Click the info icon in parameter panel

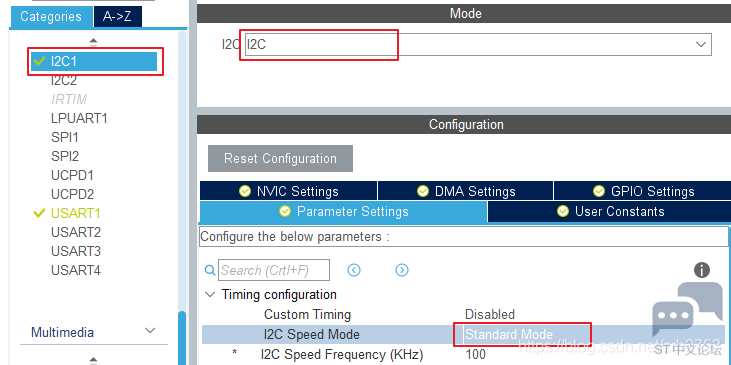pyautogui.click(x=702, y=270)
